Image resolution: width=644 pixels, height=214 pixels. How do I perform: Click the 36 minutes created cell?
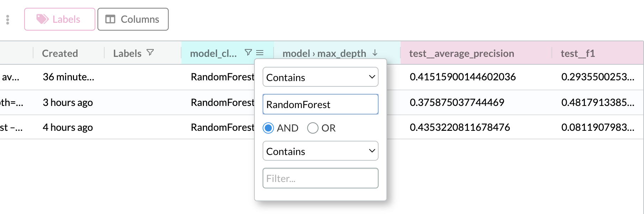[68, 77]
